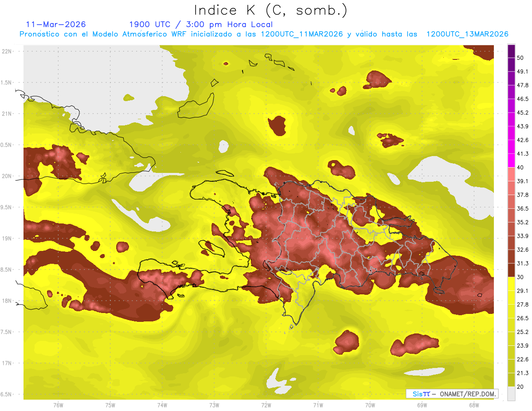Click the '70W' longitude label
This screenshot has width=532, height=411.
370,405
